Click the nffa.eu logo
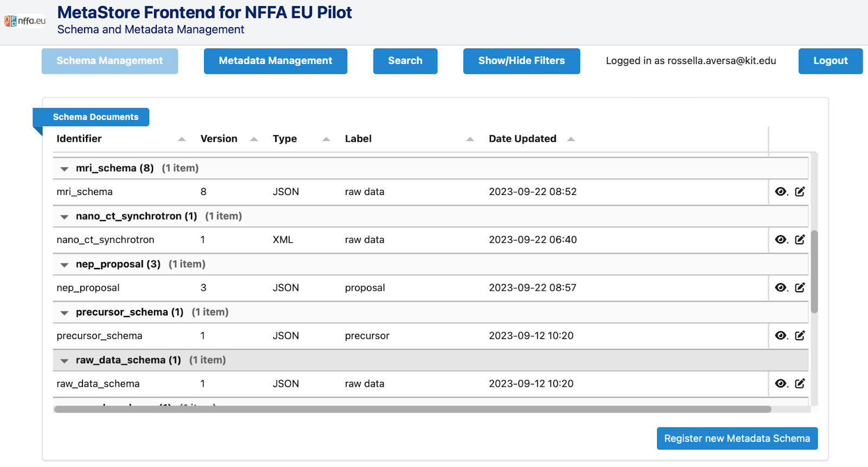Image resolution: width=868 pixels, height=467 pixels. coord(25,21)
